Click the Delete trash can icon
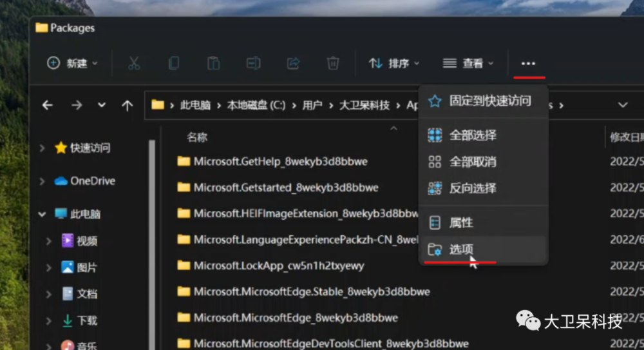Image resolution: width=644 pixels, height=350 pixels. pos(333,63)
